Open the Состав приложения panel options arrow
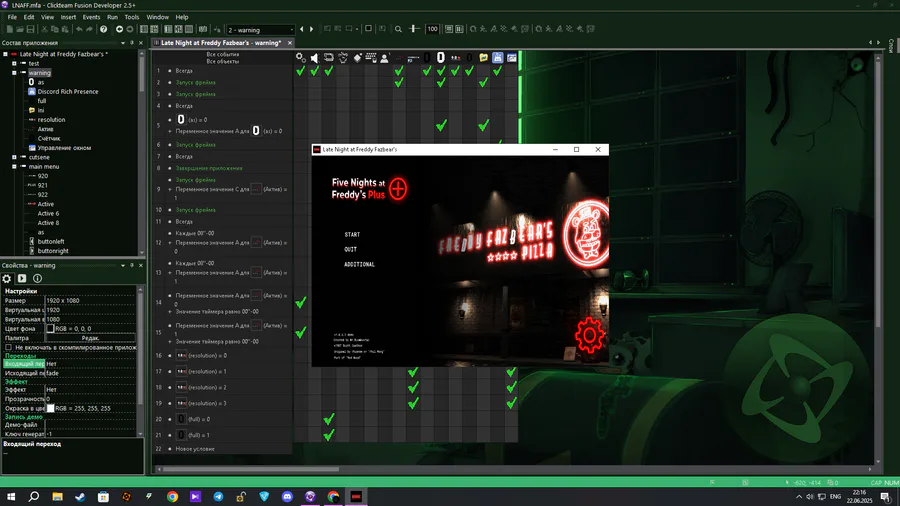 click(x=123, y=43)
